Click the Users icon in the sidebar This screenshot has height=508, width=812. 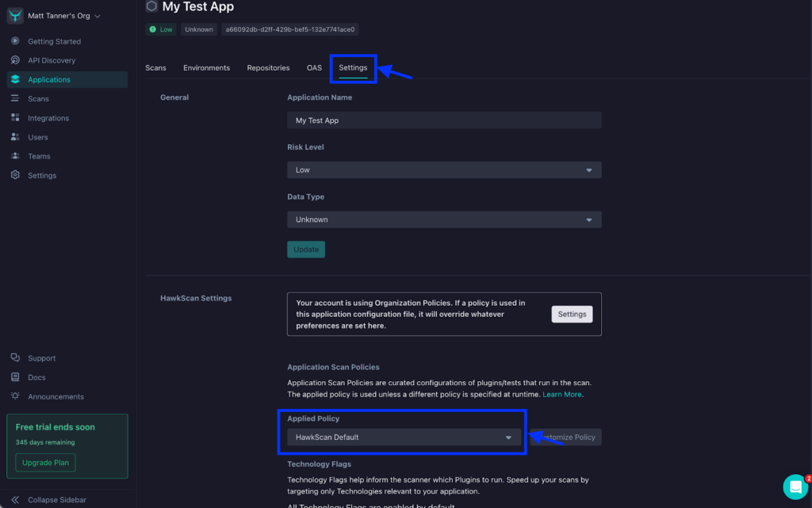[x=15, y=137]
